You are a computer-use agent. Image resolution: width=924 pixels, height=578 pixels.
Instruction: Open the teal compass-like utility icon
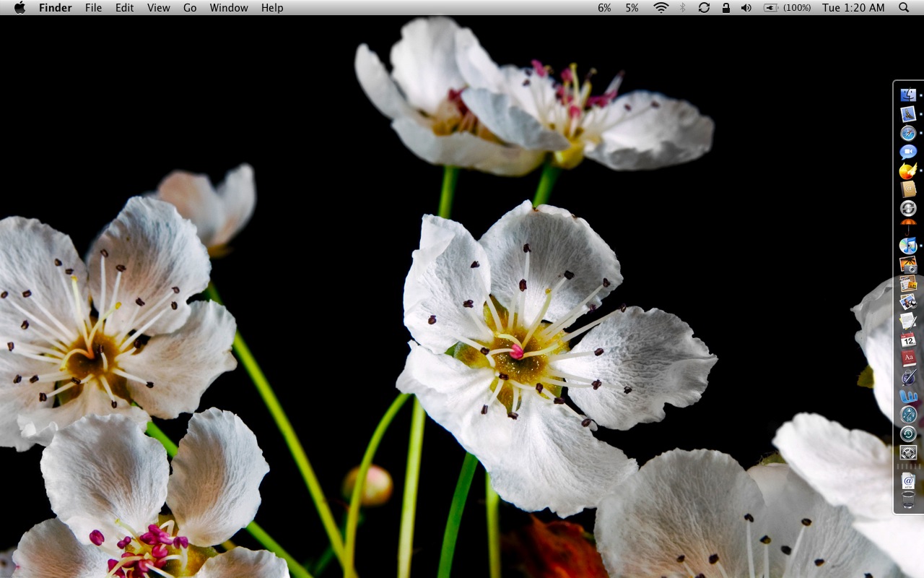(x=908, y=415)
